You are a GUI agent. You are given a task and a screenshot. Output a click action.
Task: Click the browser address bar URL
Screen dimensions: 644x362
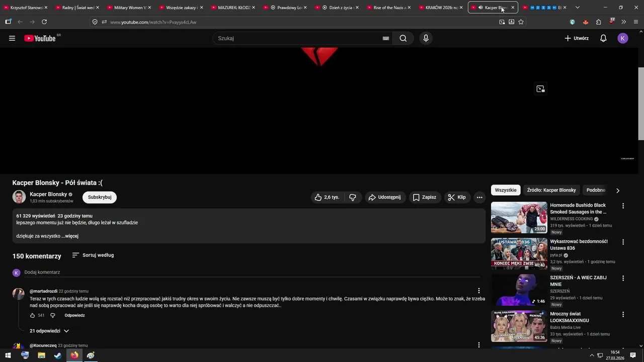pyautogui.click(x=153, y=22)
